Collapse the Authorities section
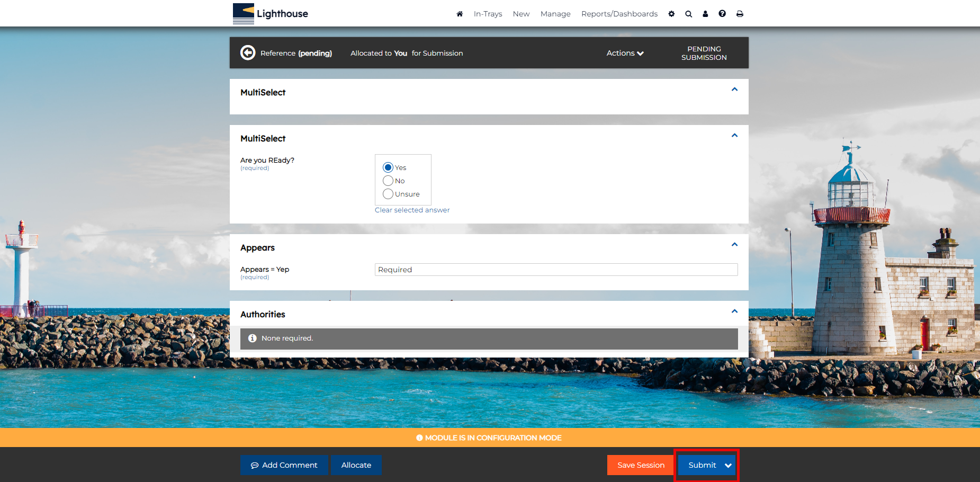 pyautogui.click(x=734, y=311)
